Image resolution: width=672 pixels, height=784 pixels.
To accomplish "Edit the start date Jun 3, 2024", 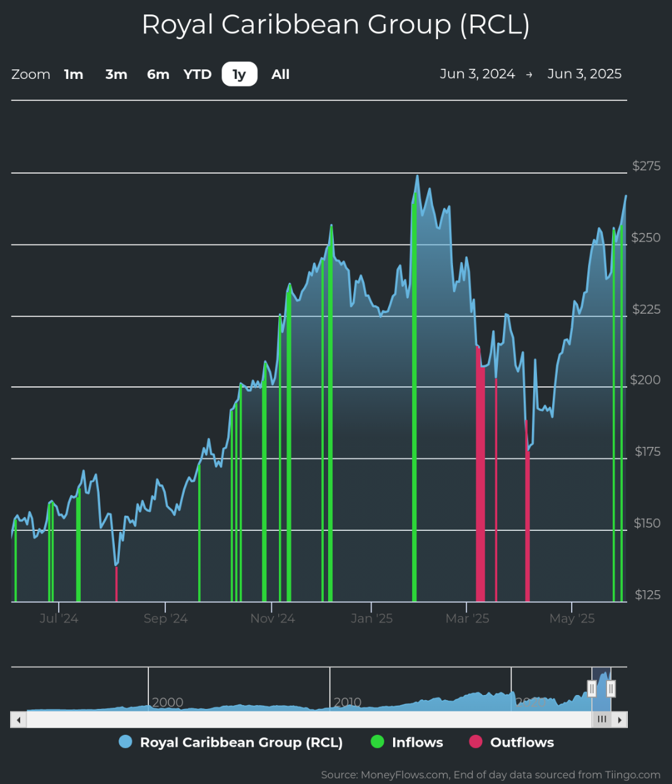I will coord(478,74).
